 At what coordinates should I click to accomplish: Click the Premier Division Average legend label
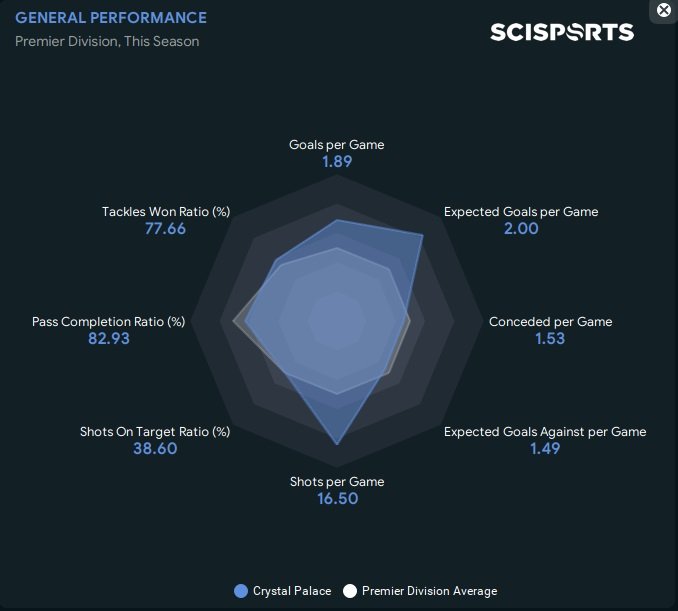coord(429,591)
